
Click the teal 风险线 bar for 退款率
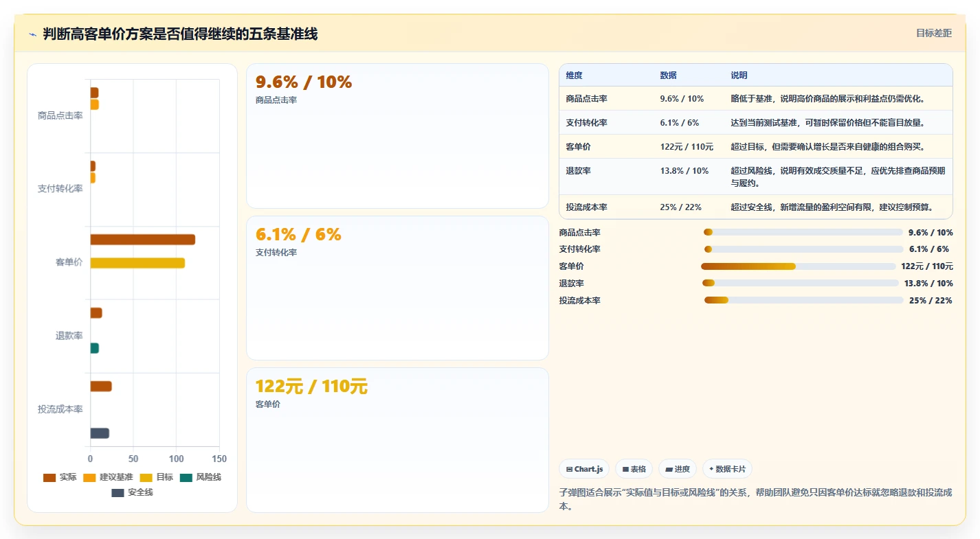(x=95, y=348)
